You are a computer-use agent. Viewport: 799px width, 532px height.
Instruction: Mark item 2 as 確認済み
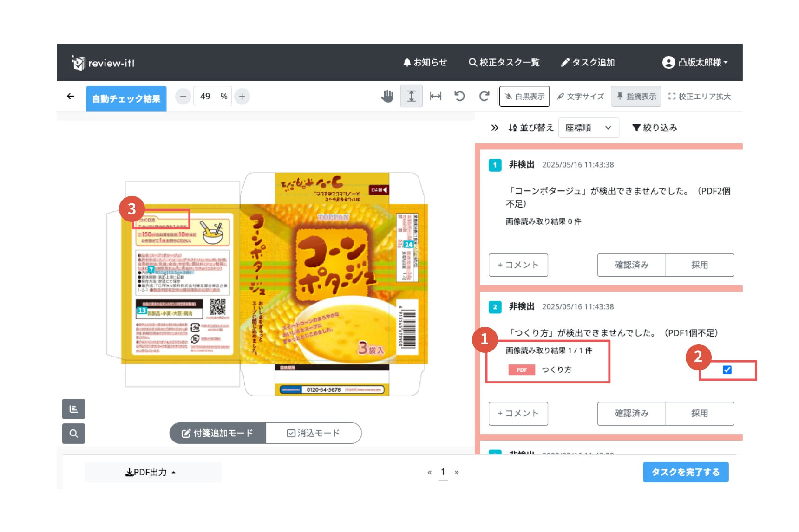click(x=632, y=414)
